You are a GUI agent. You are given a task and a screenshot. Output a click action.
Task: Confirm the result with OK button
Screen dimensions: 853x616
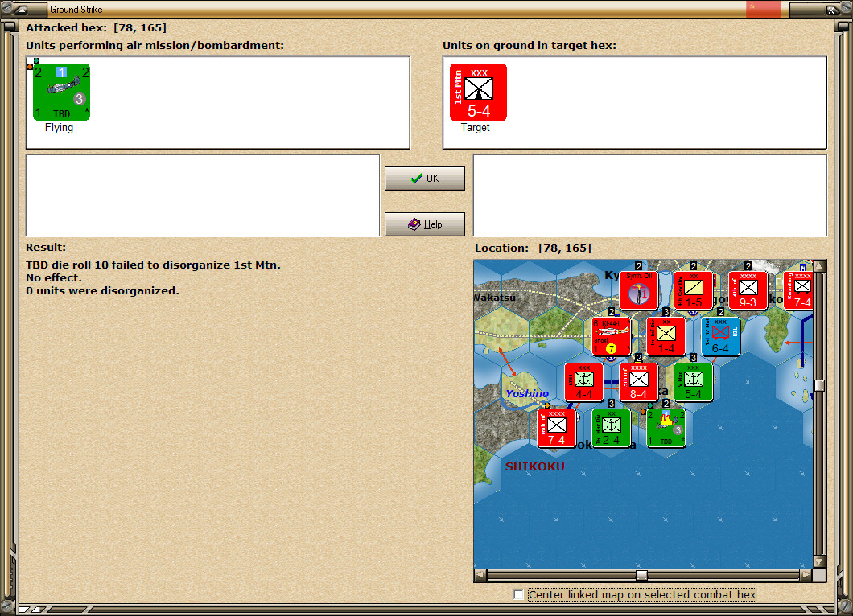pos(424,179)
